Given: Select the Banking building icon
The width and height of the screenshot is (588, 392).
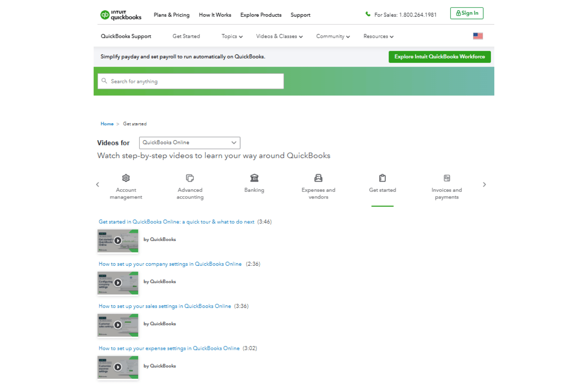Looking at the screenshot, I should (x=254, y=178).
